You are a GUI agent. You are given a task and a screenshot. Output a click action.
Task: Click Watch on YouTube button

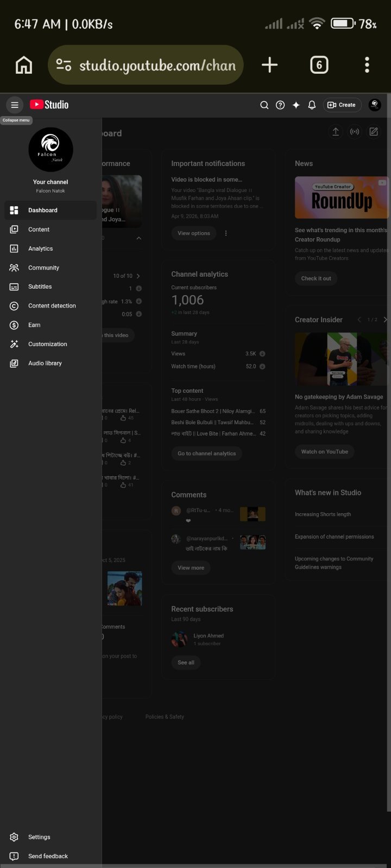[x=325, y=451]
